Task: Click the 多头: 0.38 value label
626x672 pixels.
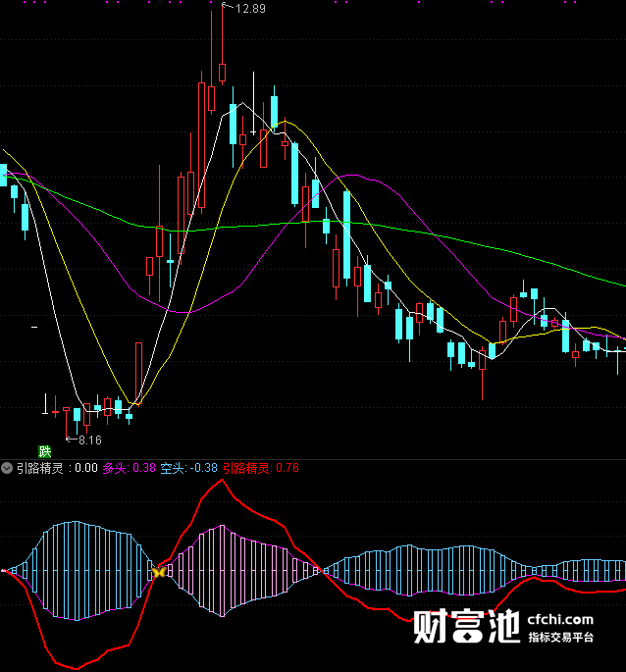Action: tap(130, 468)
